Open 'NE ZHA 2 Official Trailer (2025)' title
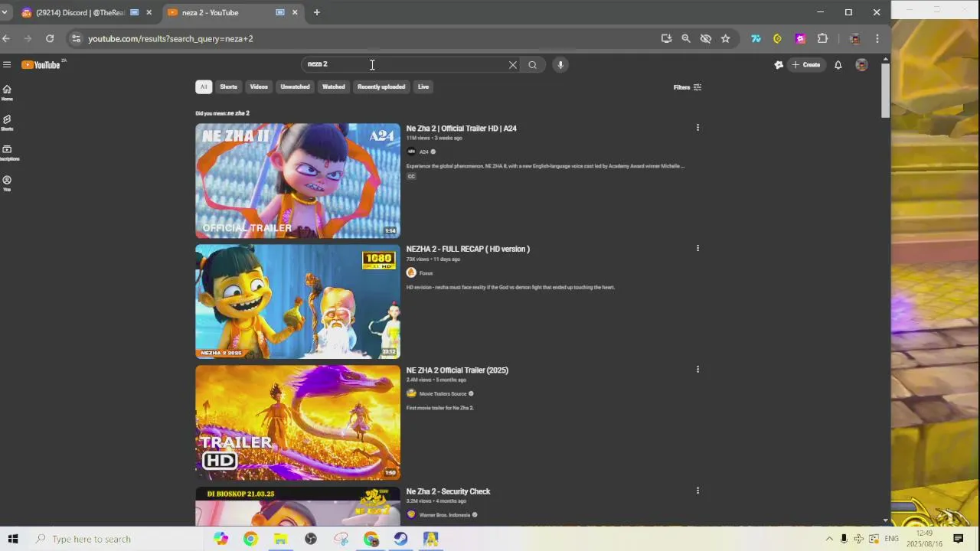The image size is (980, 551). pos(457,370)
